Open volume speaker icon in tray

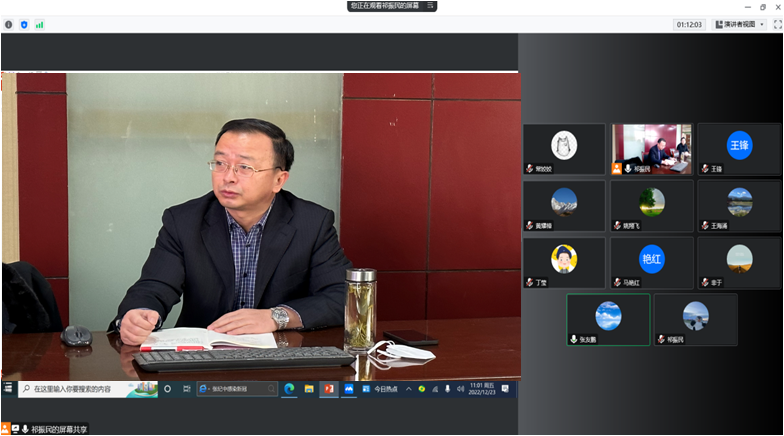(x=460, y=388)
